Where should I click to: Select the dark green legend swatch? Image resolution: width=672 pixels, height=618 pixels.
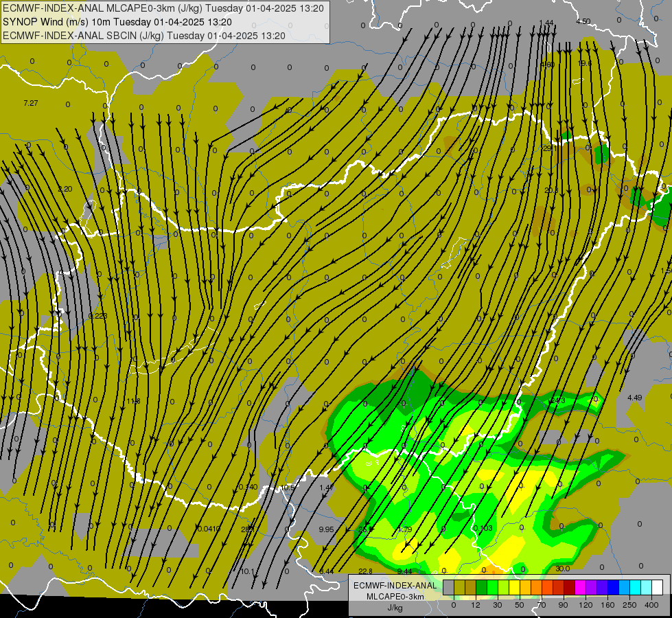(481, 588)
